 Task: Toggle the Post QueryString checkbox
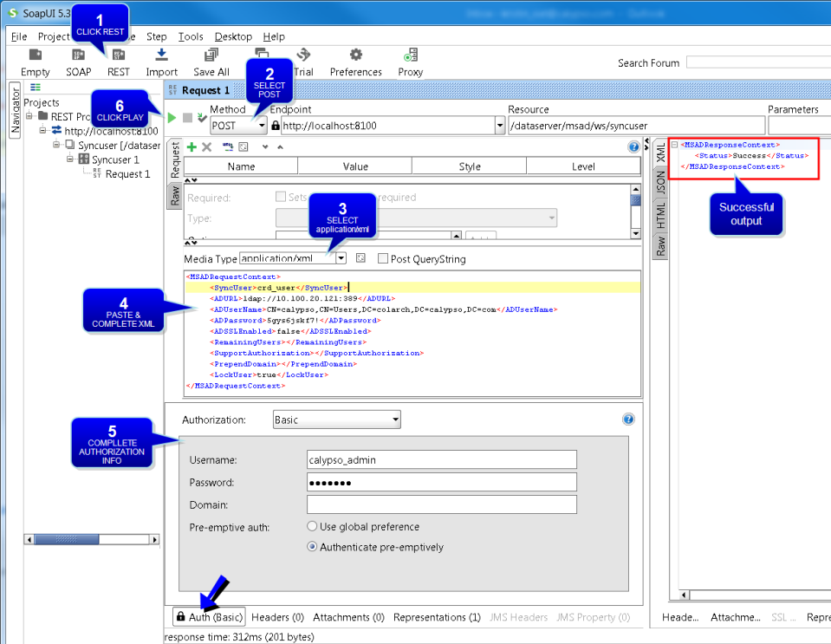click(x=383, y=258)
